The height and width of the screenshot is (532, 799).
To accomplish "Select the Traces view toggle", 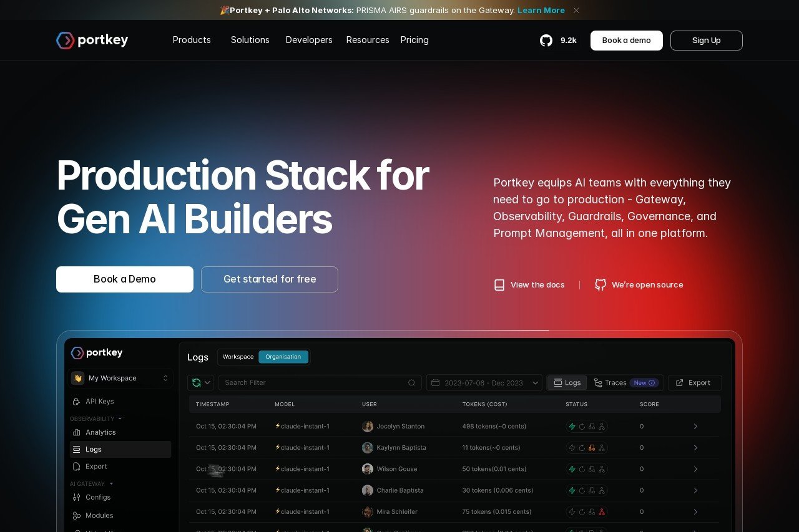I will click(x=624, y=383).
